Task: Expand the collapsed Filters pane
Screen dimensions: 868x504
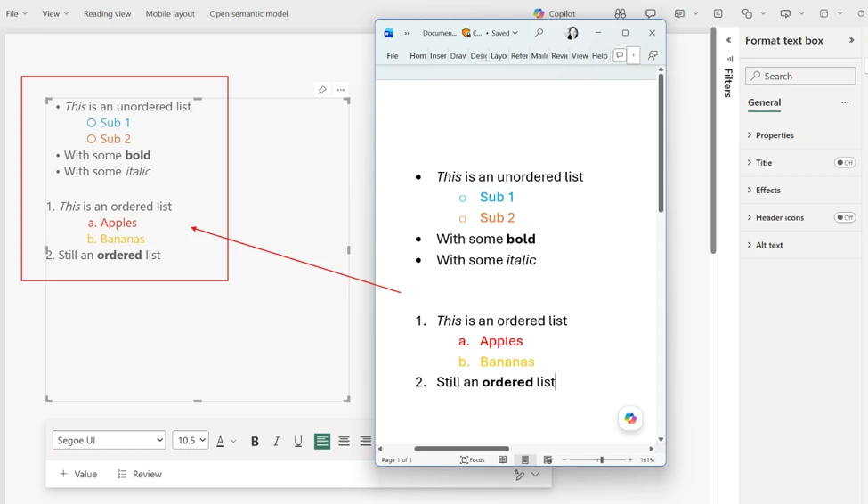Action: click(728, 40)
